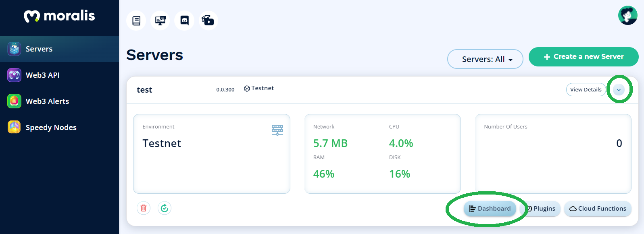Open the Plugins button
644x234 pixels.
tap(541, 209)
